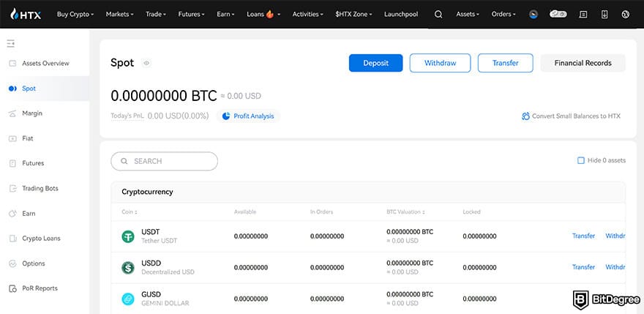Click the Crypto Loans sidebar icon
The width and height of the screenshot is (644, 314).
(12, 239)
